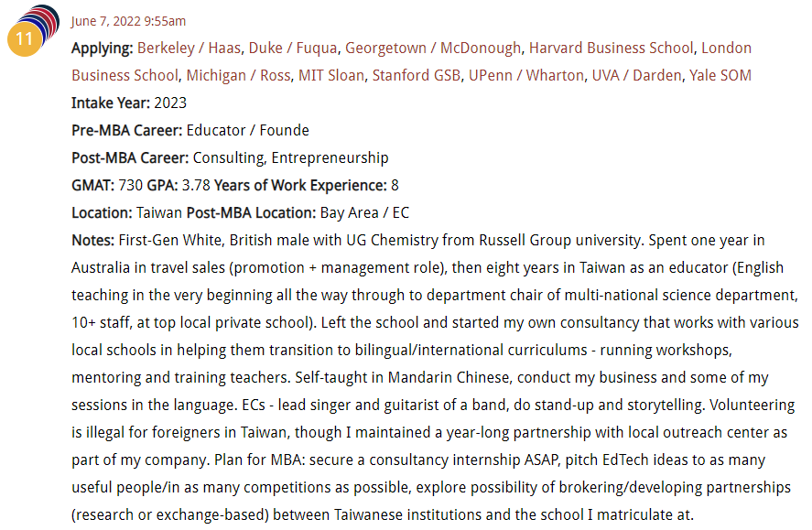This screenshot has height=530, width=812.
Task: Click the MIT Sloan link
Action: (331, 76)
